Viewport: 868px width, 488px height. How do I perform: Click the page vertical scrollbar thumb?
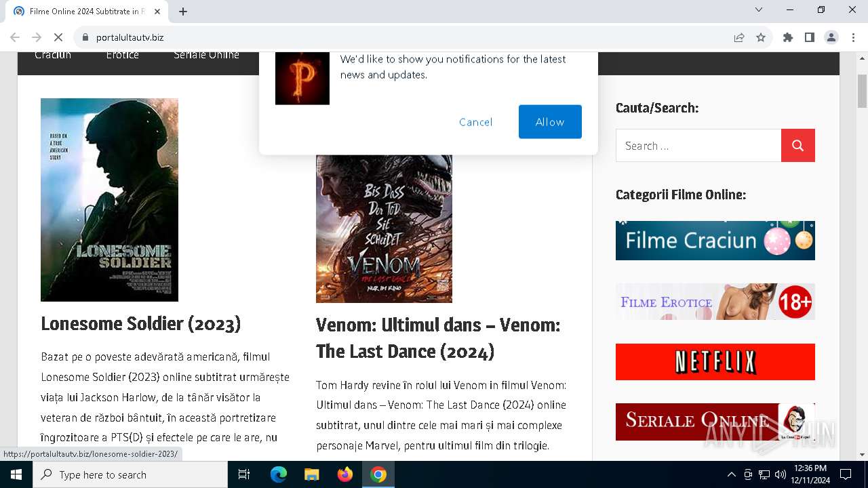coord(863,91)
